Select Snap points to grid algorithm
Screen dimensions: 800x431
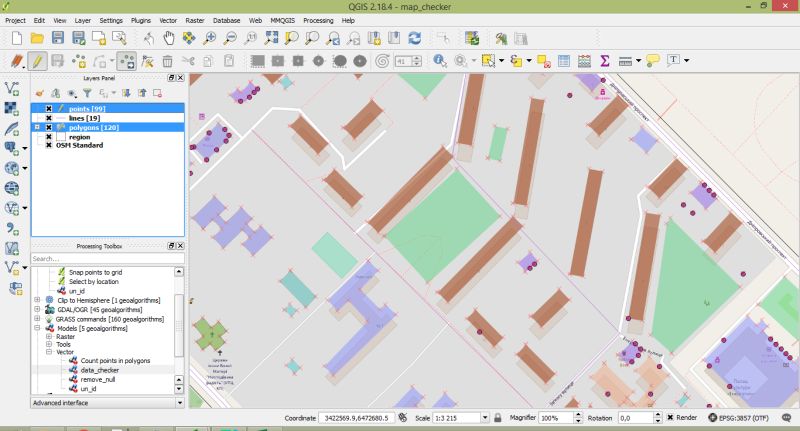coord(95,272)
